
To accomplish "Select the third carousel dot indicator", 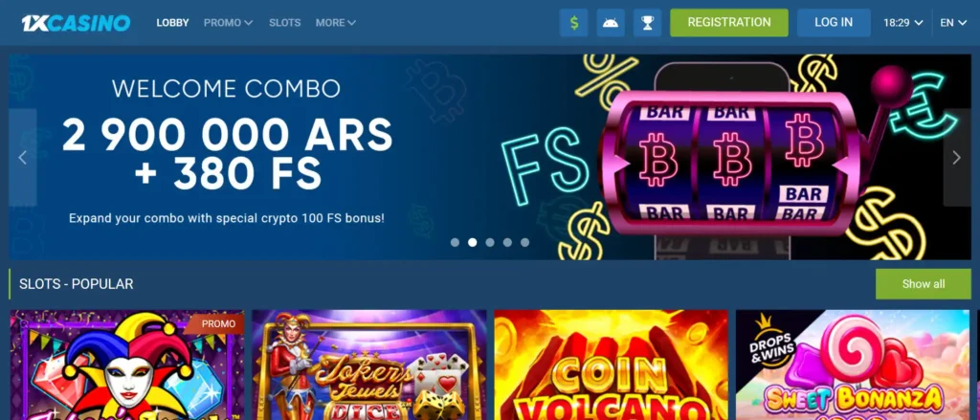I will 490,242.
